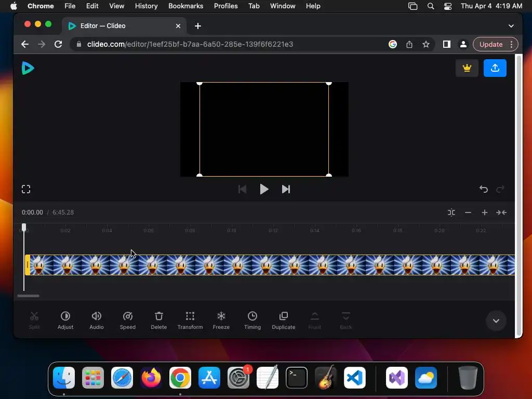Viewport: 532px width, 399px height.
Task: Click the Chrome Update button
Action: pos(491,45)
